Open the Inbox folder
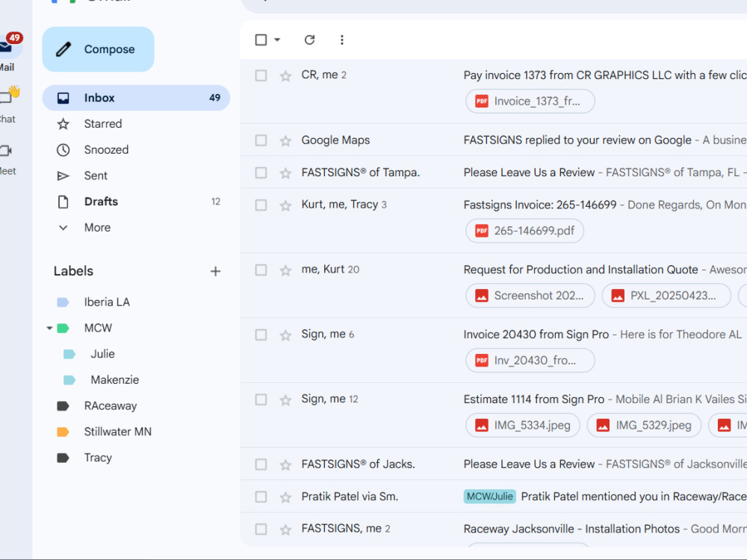The image size is (747, 560). tap(136, 98)
